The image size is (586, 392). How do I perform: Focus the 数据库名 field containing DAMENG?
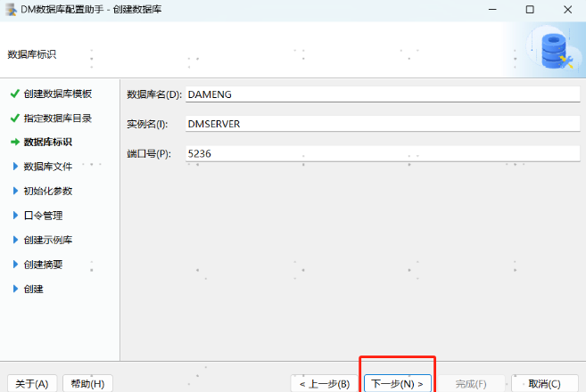383,94
